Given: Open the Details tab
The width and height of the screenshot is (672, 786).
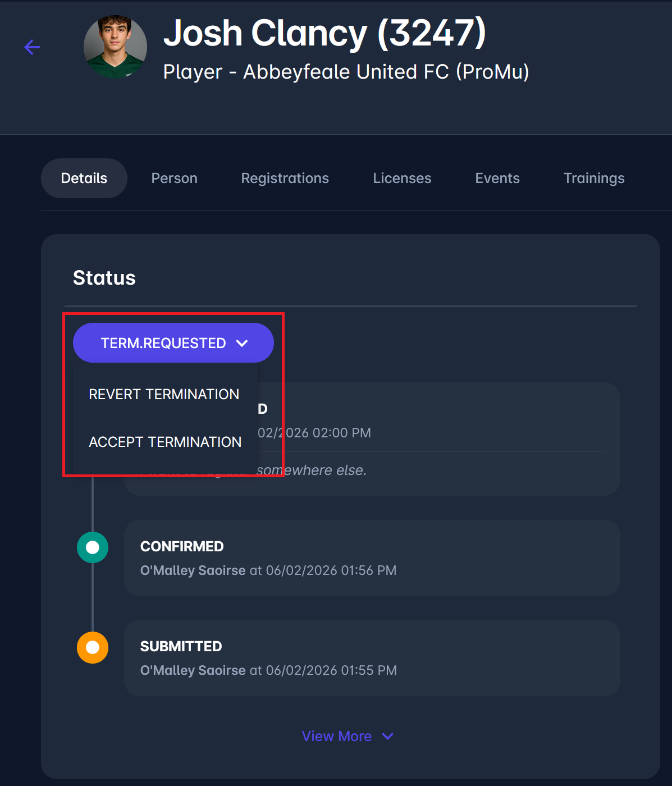Looking at the screenshot, I should [x=84, y=178].
